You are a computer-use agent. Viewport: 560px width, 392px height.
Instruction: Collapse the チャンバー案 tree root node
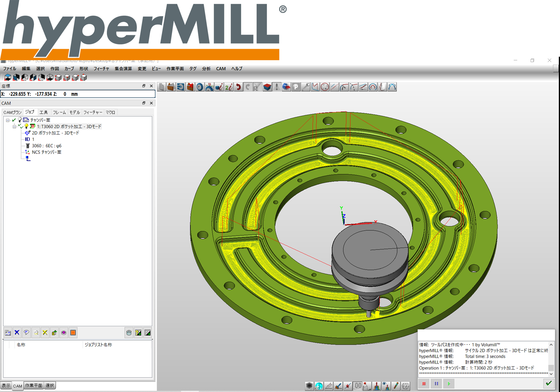(8, 120)
